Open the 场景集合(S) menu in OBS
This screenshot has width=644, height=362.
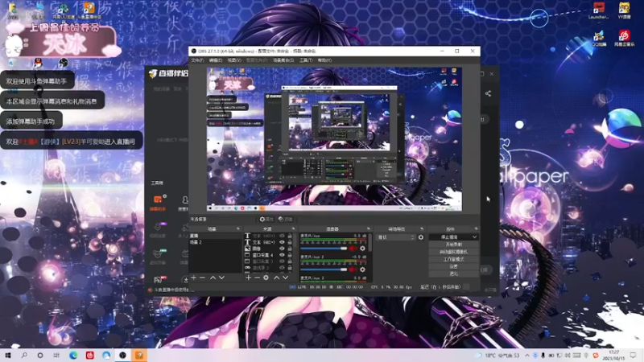(x=283, y=60)
